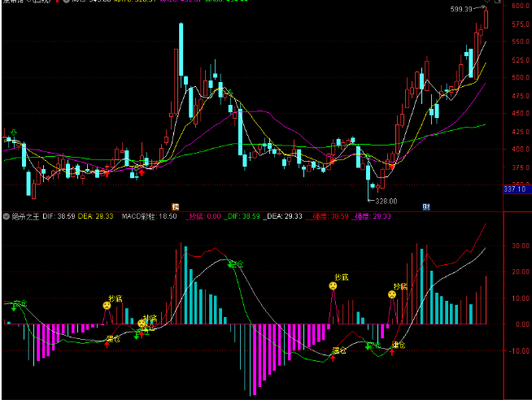Click the 绝杀之王 indicator name

(x=25, y=216)
